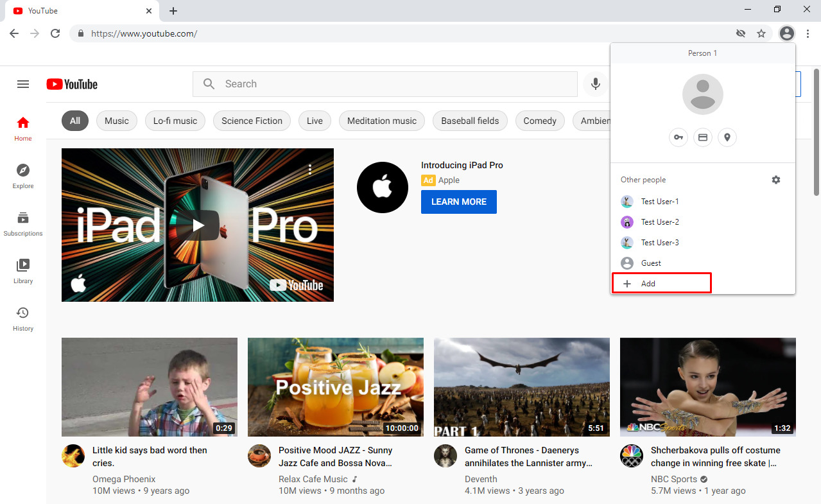Select the Lo-fi music filter chip
This screenshot has width=821, height=504.
(175, 121)
